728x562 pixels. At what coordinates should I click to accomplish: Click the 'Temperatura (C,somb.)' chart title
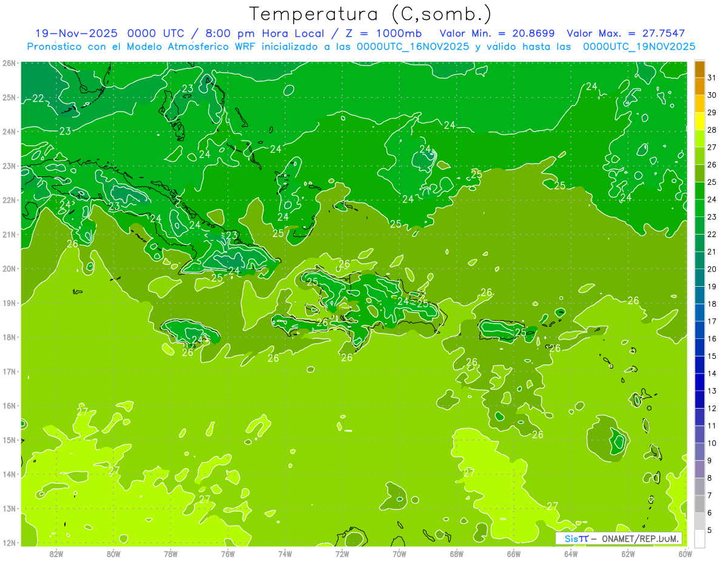371,15
